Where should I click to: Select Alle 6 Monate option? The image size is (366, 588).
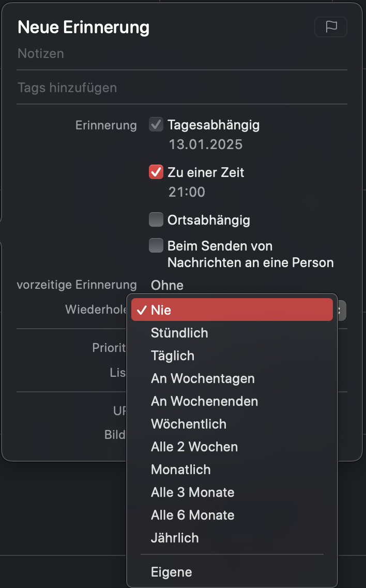pos(192,515)
